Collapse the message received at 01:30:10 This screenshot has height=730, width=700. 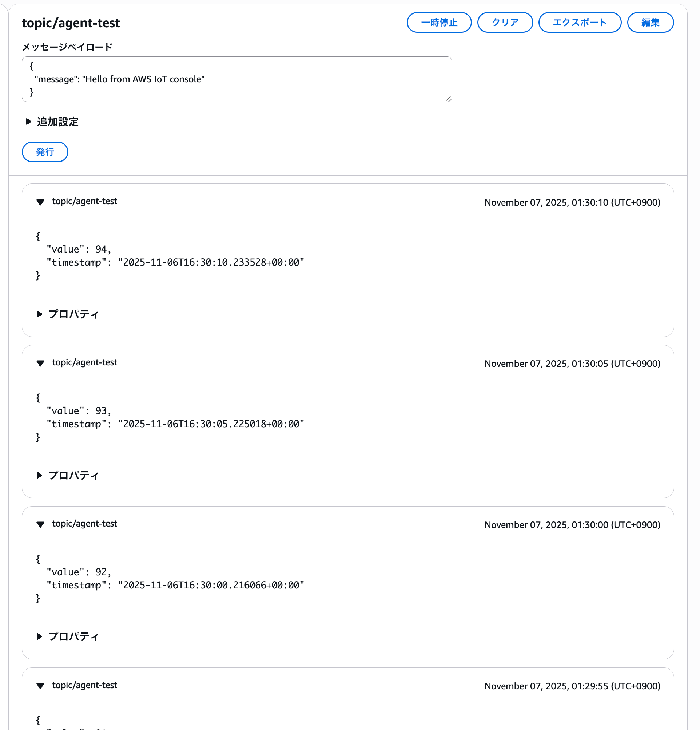(41, 202)
